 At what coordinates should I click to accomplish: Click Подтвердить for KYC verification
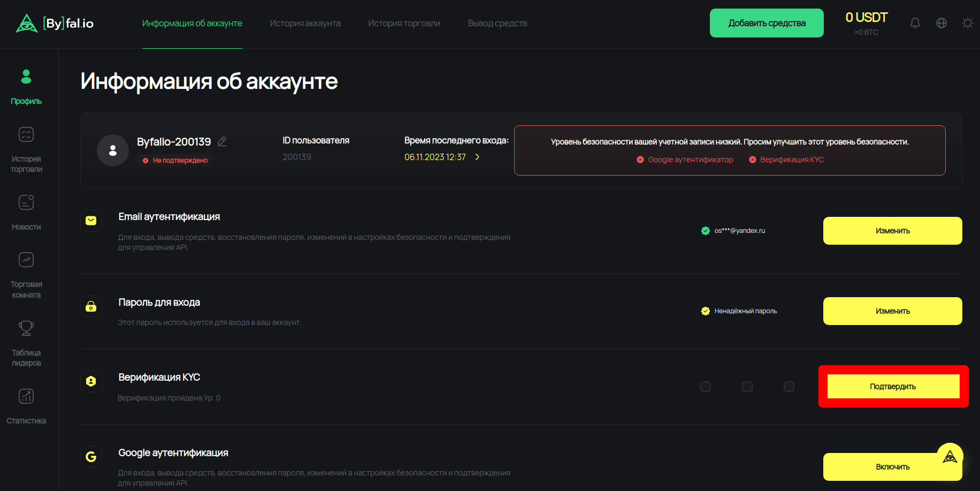point(892,387)
